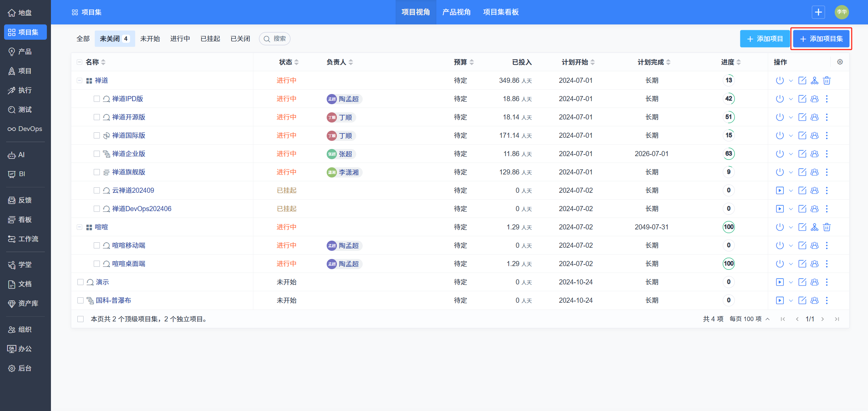Open the 禅道旗舰版 project link

click(128, 172)
